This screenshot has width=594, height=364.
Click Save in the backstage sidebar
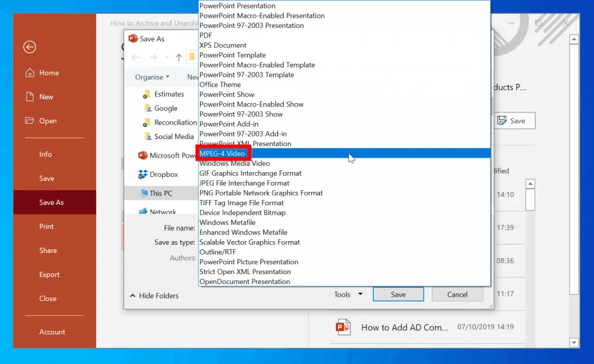coord(55,178)
